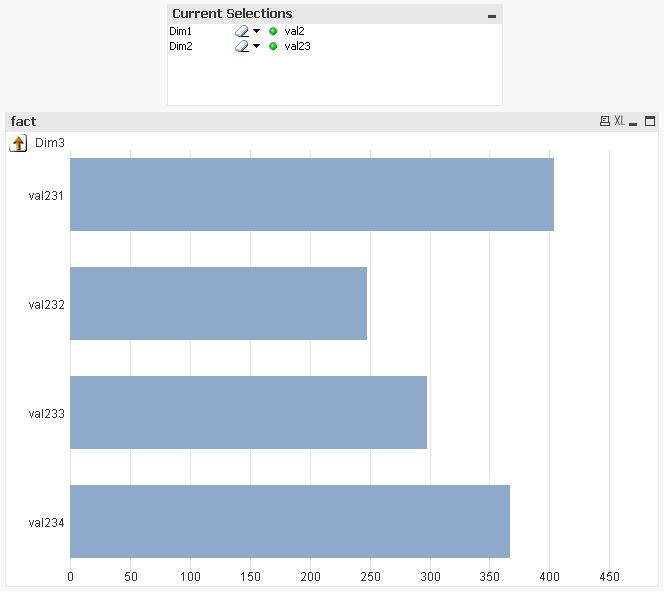Select the val233 bar in the chart
This screenshot has width=664, height=592.
tap(249, 412)
